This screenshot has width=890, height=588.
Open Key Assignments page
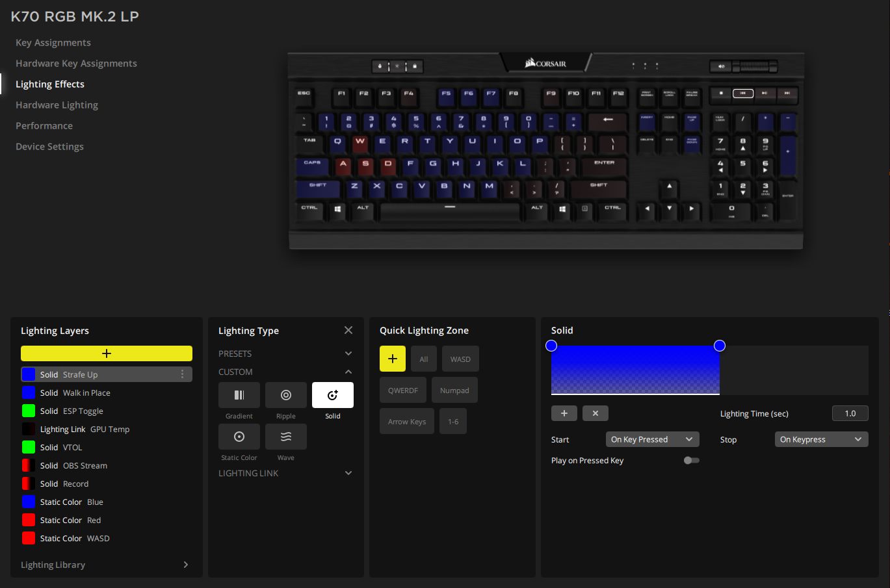click(x=53, y=42)
